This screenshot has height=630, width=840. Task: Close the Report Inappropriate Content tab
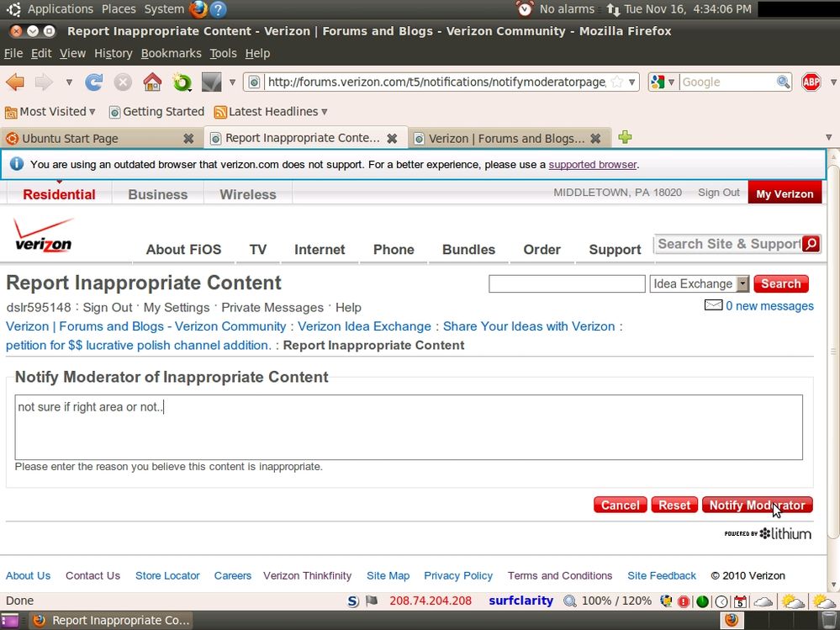[x=392, y=138]
